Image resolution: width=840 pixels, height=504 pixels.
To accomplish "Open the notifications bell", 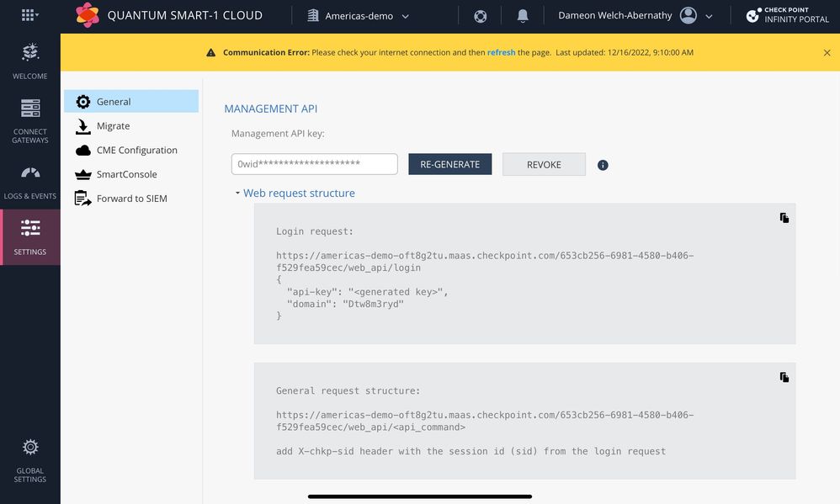I will [x=523, y=16].
